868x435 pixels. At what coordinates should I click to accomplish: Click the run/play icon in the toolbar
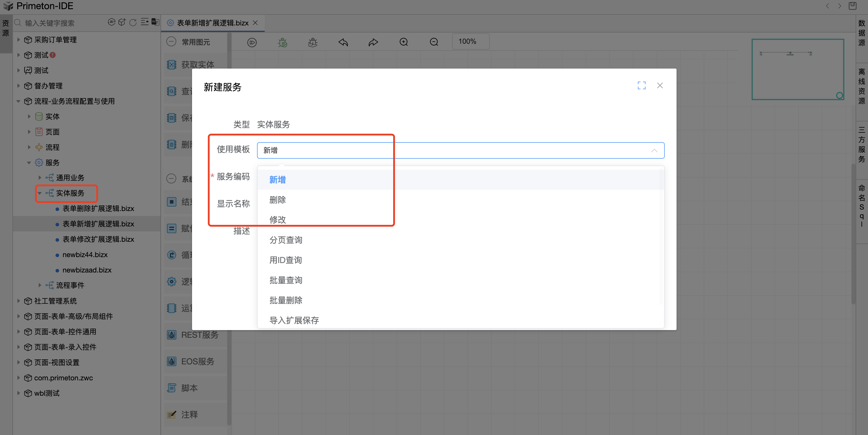[x=252, y=43]
